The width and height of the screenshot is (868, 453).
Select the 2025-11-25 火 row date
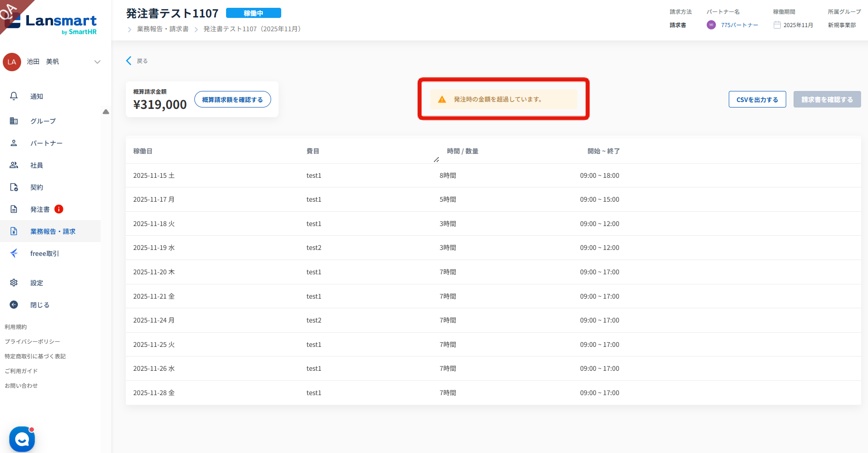coord(154,345)
